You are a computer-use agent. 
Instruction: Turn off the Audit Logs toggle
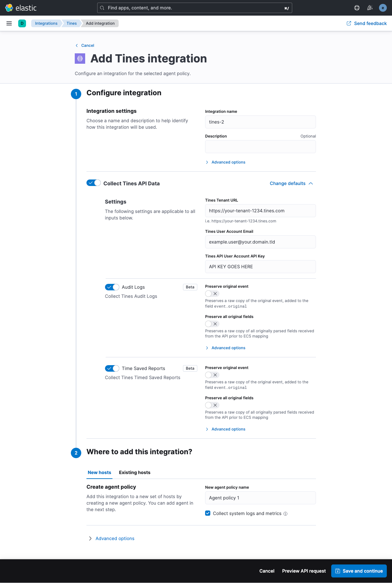point(112,287)
